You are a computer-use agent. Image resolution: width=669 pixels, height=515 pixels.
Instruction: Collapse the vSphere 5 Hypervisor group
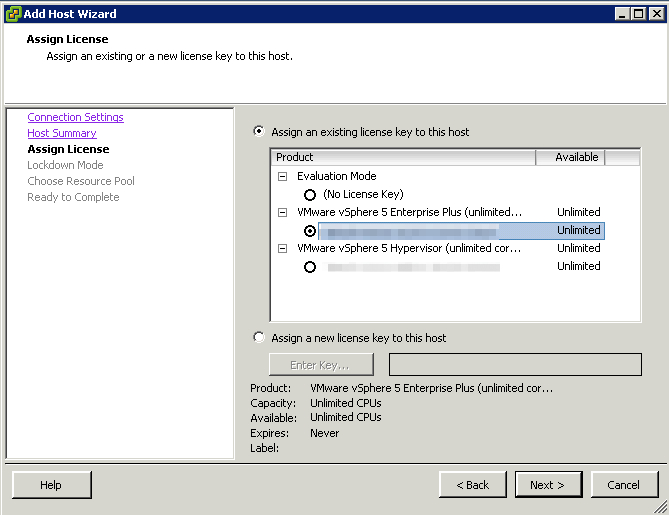coord(282,248)
